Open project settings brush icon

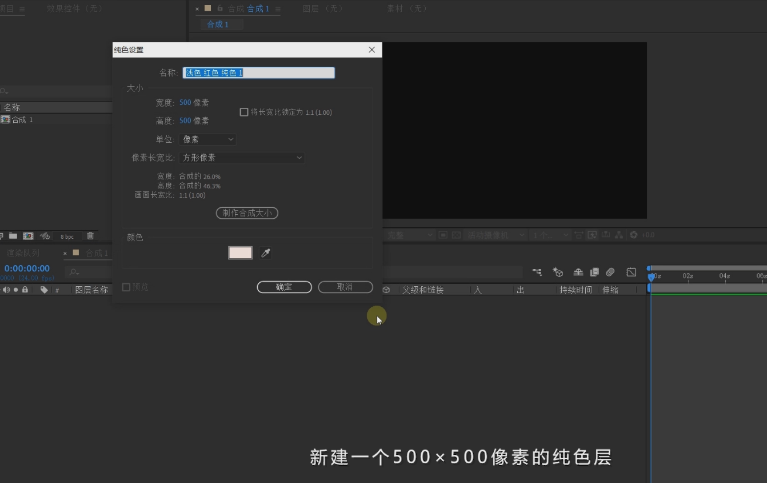click(45, 236)
